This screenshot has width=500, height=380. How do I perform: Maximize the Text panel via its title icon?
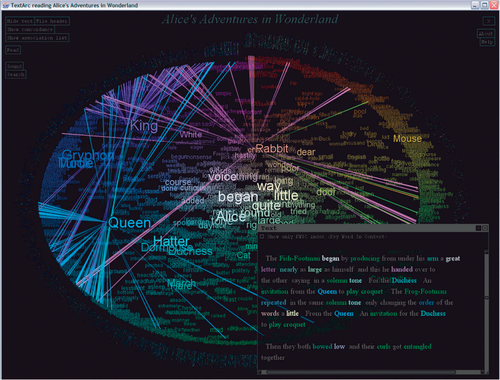[478, 228]
